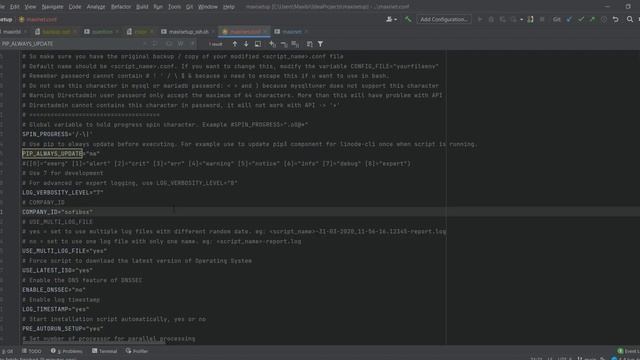Open the Build menu
The width and height of the screenshot is (640, 360).
[x=142, y=7]
